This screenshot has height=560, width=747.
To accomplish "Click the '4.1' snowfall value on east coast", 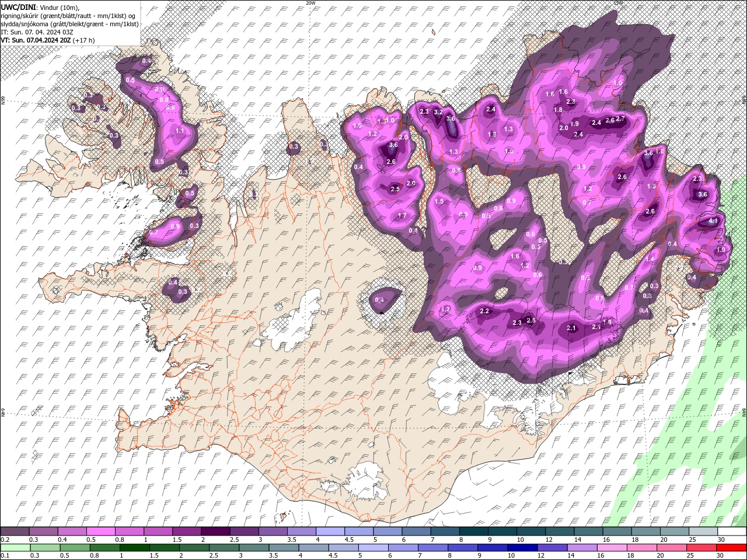I will click(713, 222).
